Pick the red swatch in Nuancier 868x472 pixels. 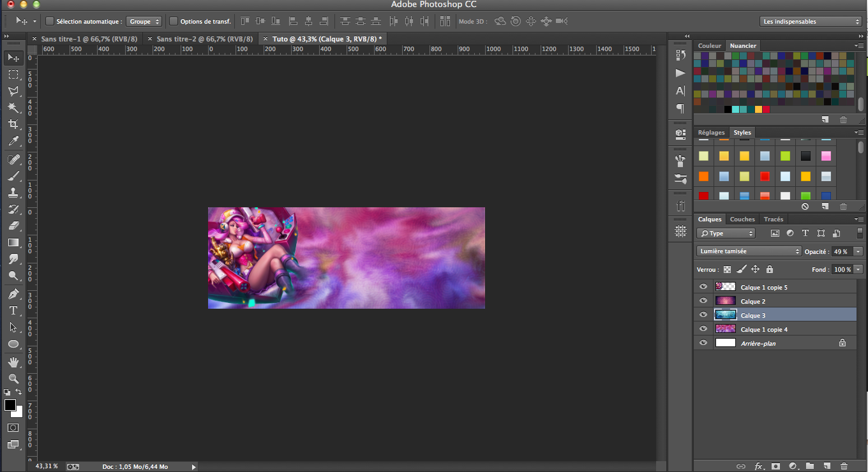tap(766, 109)
